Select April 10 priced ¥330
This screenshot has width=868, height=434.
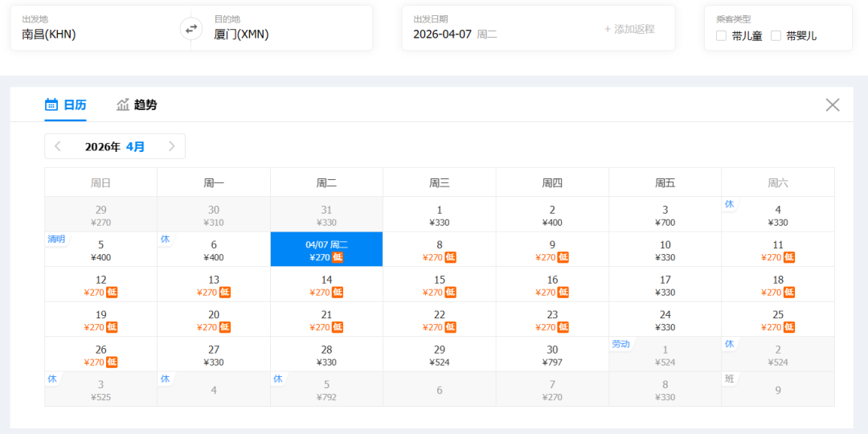(x=665, y=249)
